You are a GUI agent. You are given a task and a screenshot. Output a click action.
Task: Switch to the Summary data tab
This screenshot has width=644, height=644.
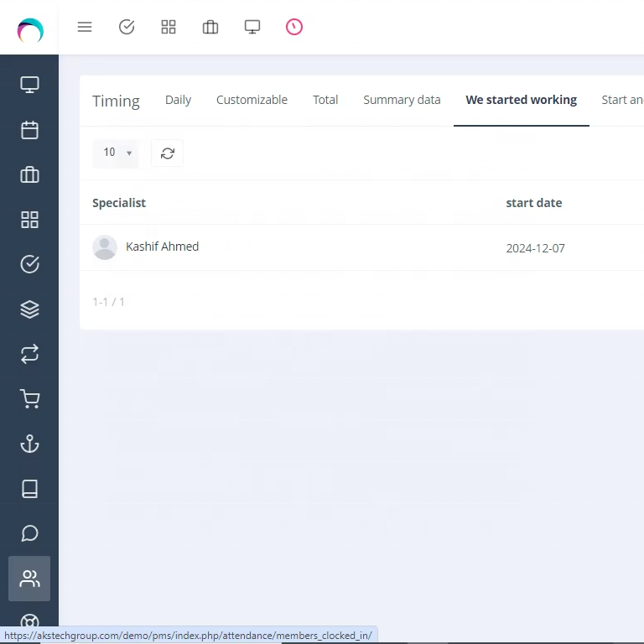point(402,100)
